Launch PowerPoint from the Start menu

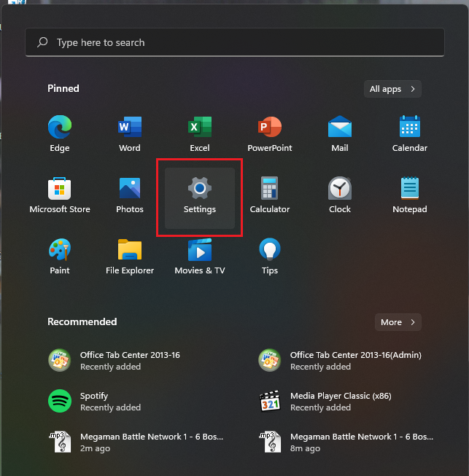(x=270, y=133)
